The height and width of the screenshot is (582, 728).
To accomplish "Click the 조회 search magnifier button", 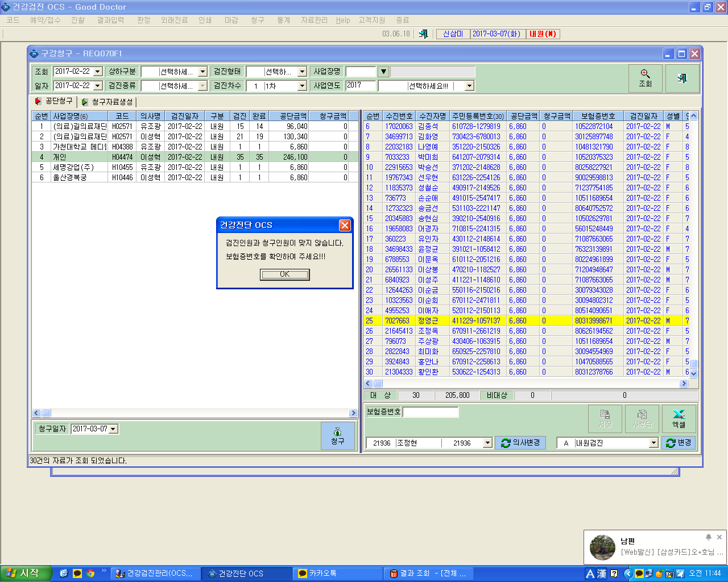I will 645,78.
